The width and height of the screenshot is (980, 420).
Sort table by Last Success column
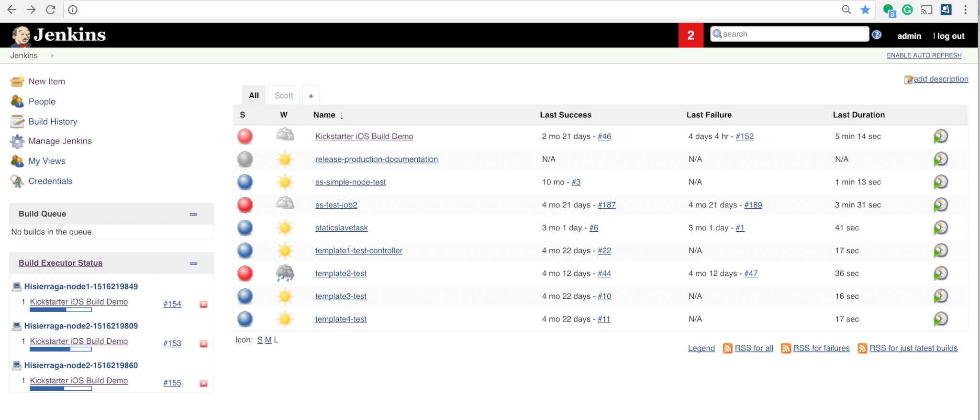pos(566,115)
